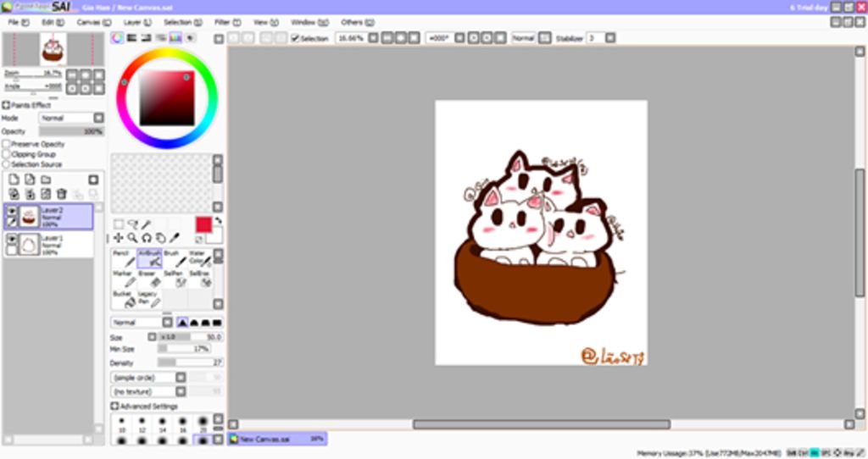Expand the Advanced Settings section
The height and width of the screenshot is (459, 868).
114,406
